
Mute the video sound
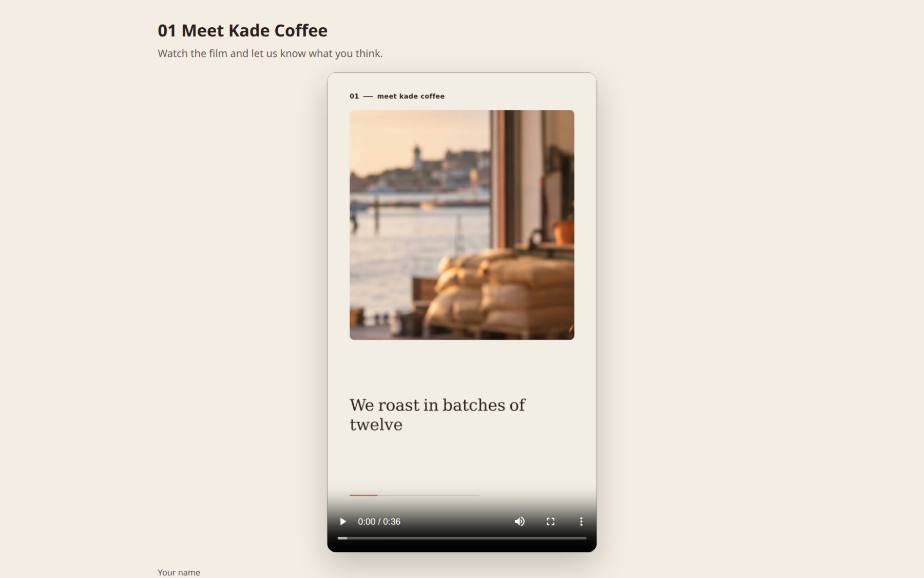tap(519, 522)
